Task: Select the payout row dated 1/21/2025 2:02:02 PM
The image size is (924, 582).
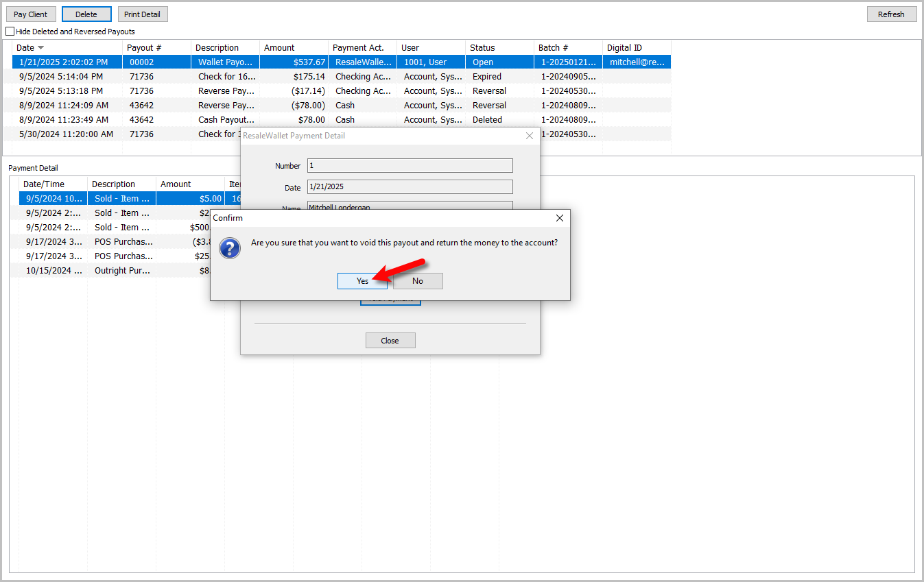Action: [342, 62]
